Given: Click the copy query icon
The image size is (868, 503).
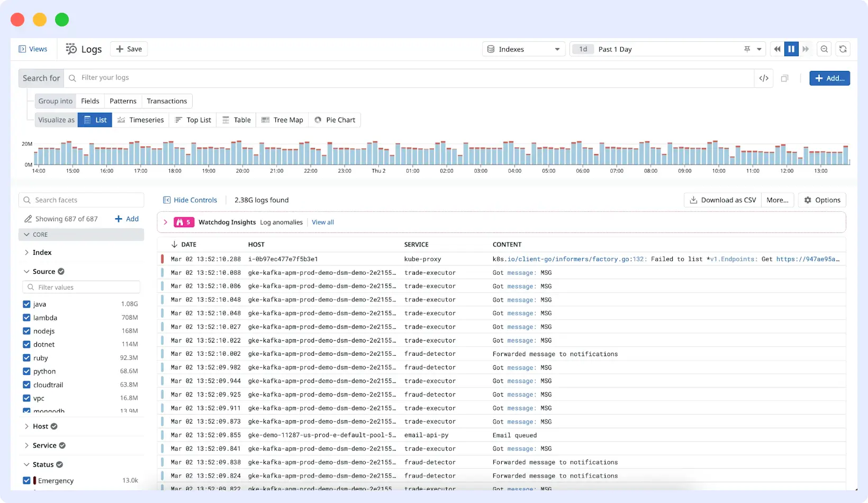Looking at the screenshot, I should (785, 78).
